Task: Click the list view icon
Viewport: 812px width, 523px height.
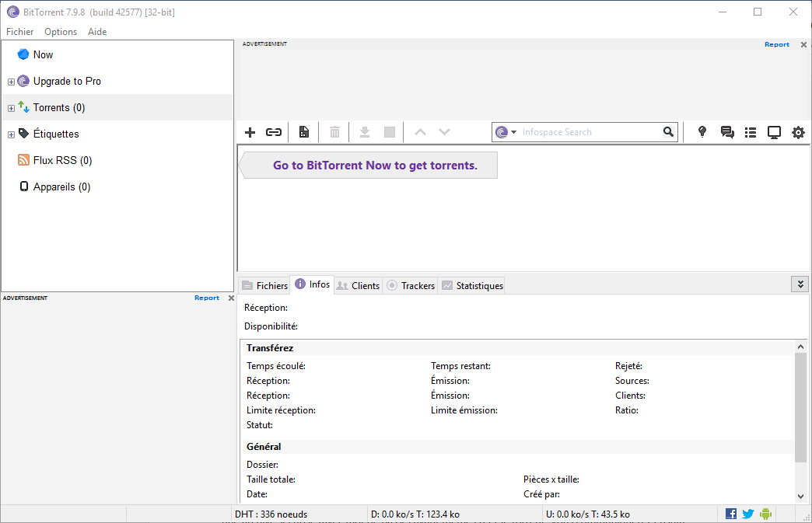Action: 751,132
